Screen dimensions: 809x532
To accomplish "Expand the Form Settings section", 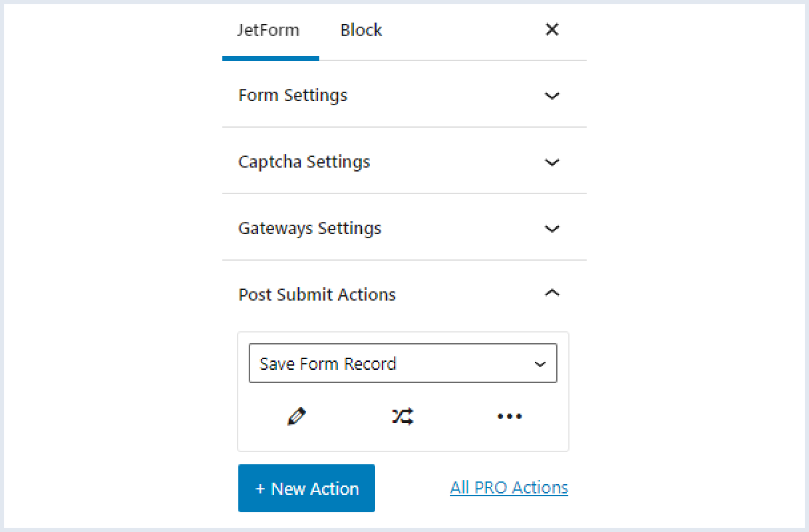I will [552, 96].
